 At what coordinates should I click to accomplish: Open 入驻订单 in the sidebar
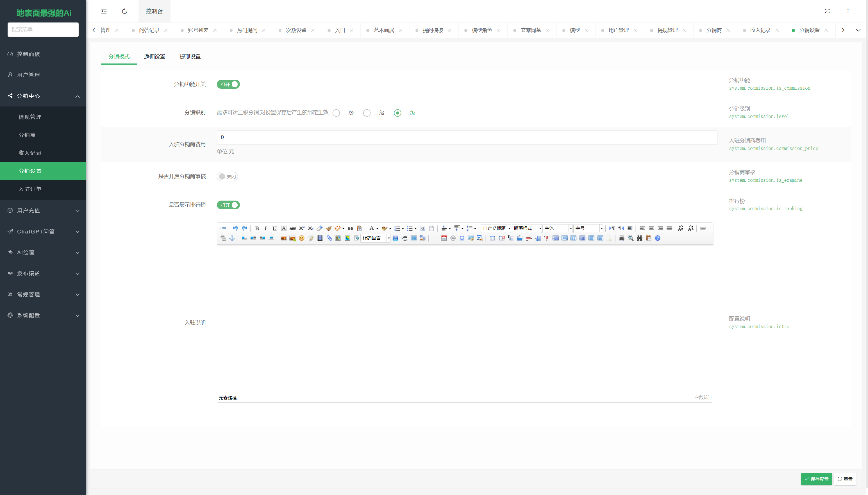43,189
